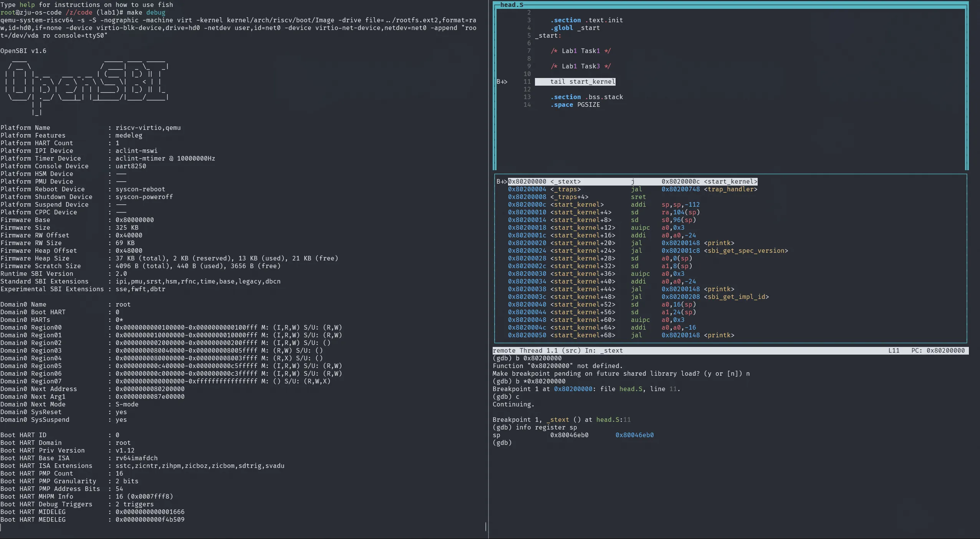The height and width of the screenshot is (539, 980).
Task: Click the blue sp register value 0x80046eb0
Action: (x=634, y=435)
